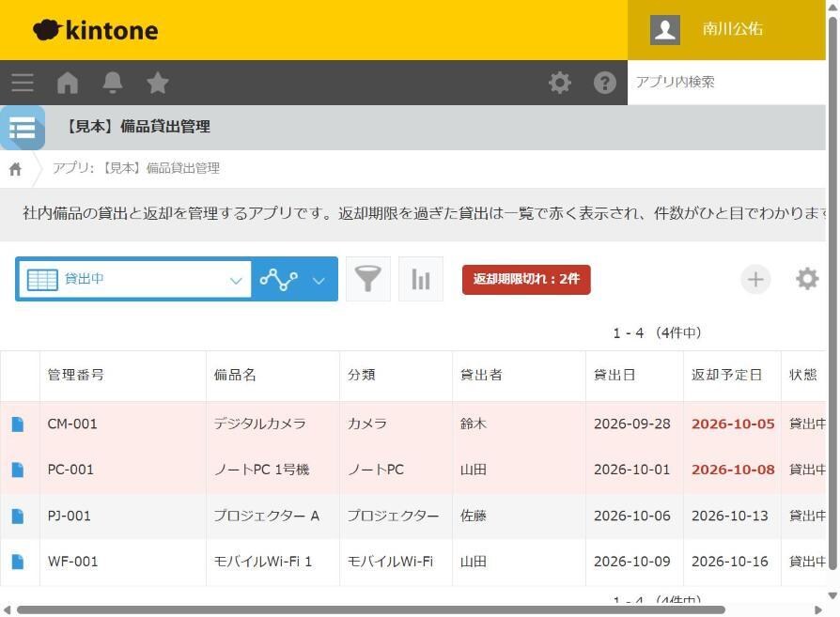Go to the portal home icon in the dark toolbar
This screenshot has width=840, height=617.
pos(68,83)
